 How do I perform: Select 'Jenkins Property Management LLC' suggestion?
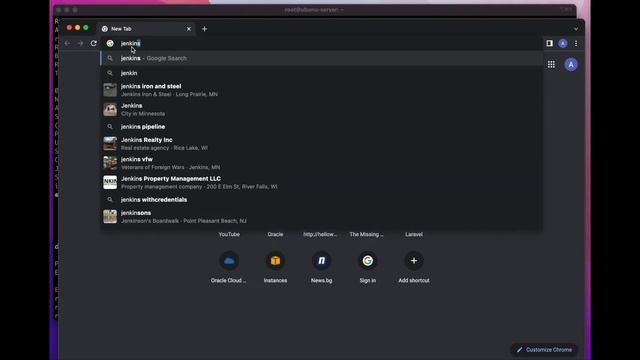coord(322,182)
